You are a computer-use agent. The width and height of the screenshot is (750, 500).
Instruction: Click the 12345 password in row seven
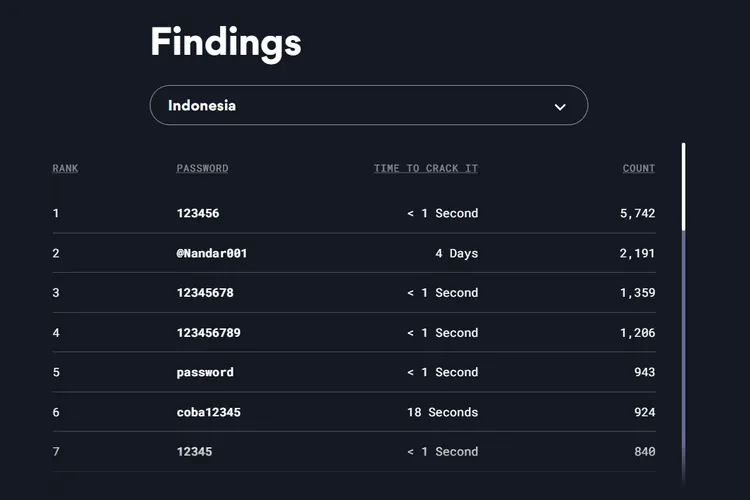coord(194,452)
